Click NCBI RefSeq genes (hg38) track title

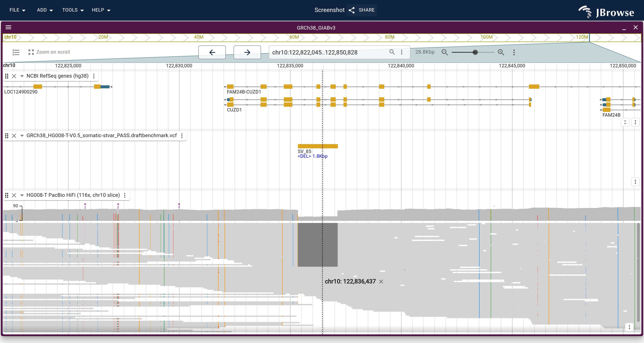58,76
